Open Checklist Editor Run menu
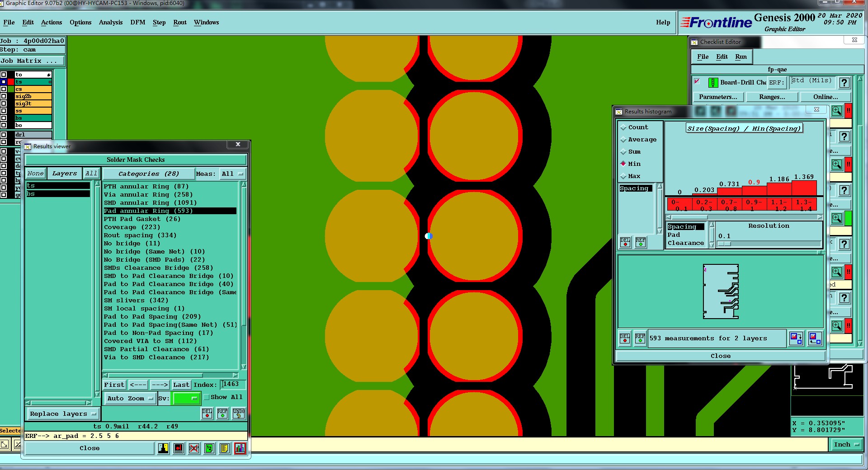868x470 pixels. tap(741, 56)
